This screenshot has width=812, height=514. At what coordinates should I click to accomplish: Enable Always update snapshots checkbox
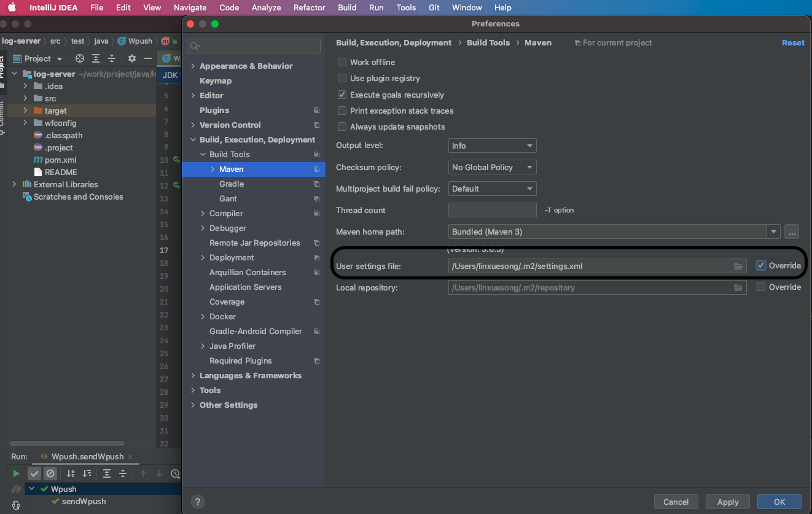point(342,127)
